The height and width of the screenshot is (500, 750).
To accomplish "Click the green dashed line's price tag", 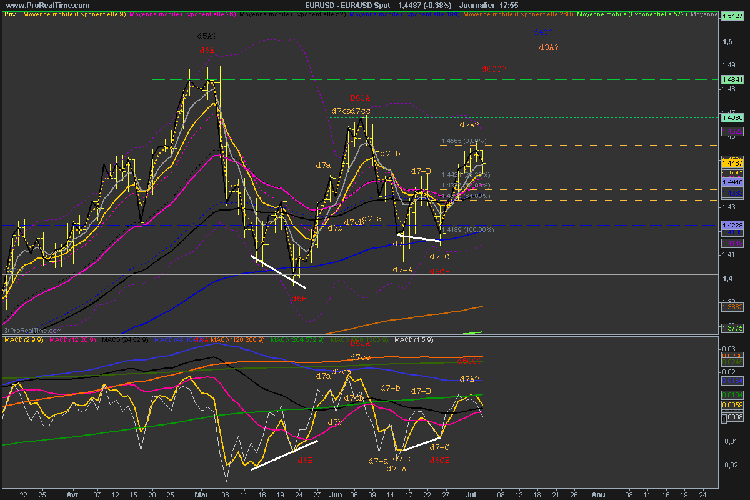I will tap(734, 78).
